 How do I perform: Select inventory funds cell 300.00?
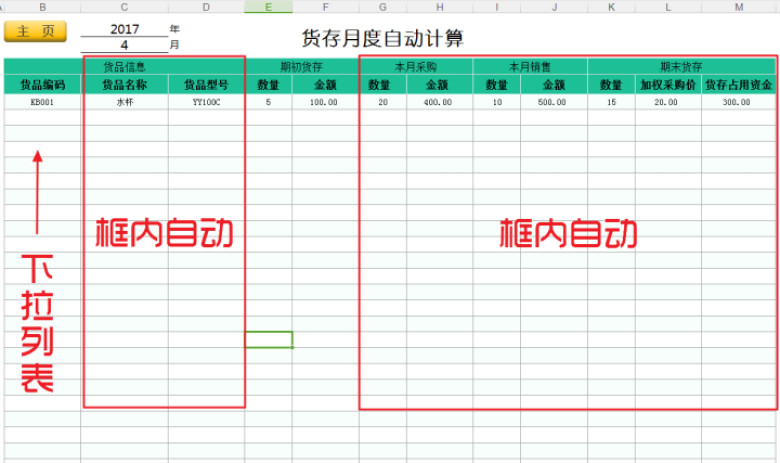point(739,102)
